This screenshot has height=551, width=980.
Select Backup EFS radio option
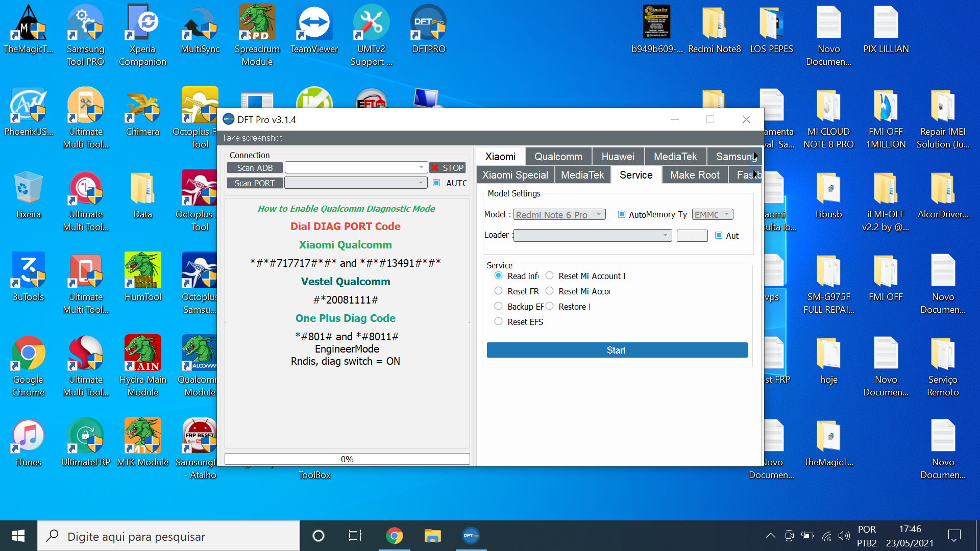coord(499,306)
